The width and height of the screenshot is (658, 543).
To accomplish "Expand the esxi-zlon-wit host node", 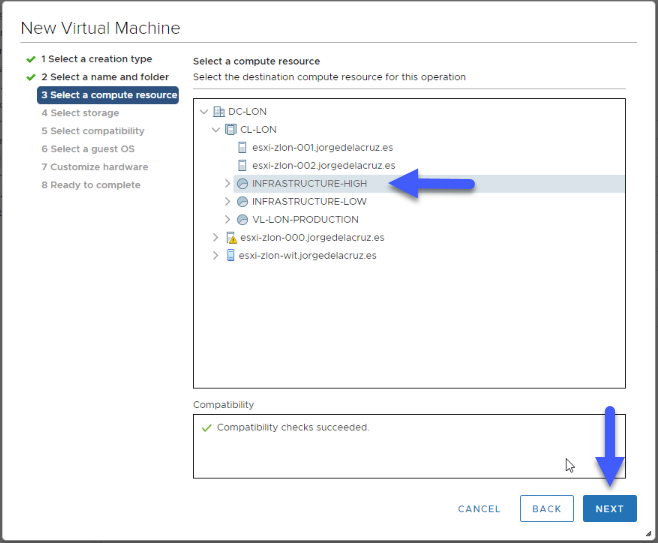I will point(215,255).
